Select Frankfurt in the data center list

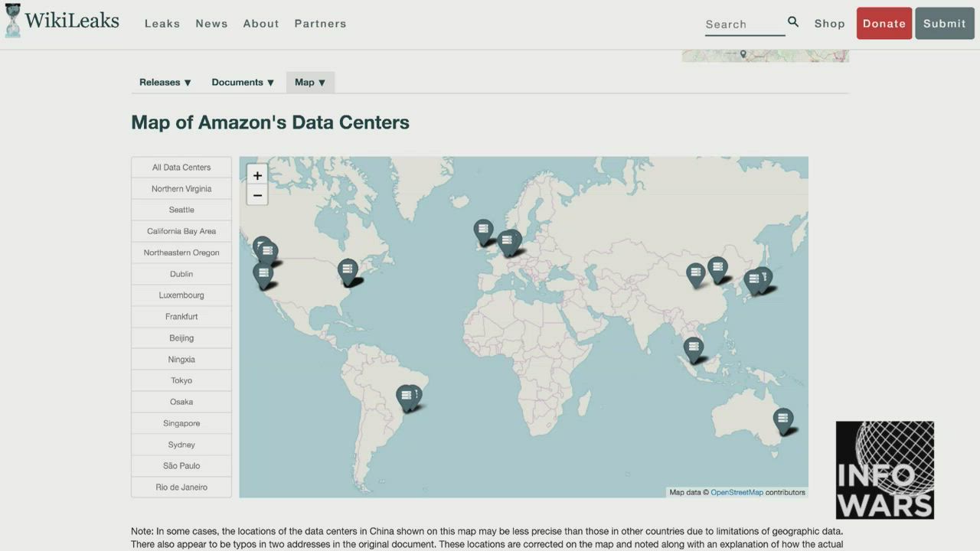[x=181, y=317]
